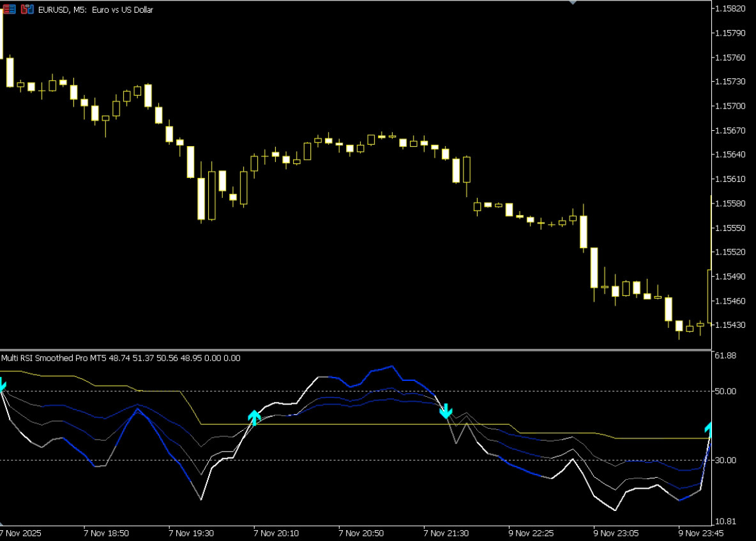The height and width of the screenshot is (541, 756).
Task: Select the 9 Nov 23:45 time label
Action: [x=701, y=533]
